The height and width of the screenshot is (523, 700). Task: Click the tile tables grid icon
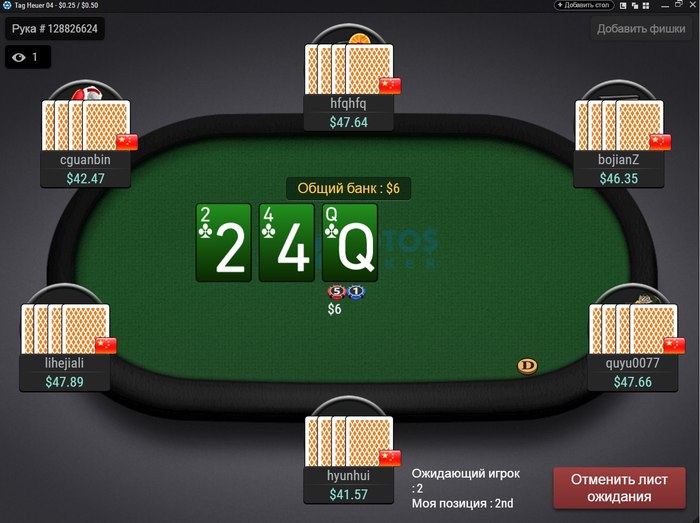(646, 6)
